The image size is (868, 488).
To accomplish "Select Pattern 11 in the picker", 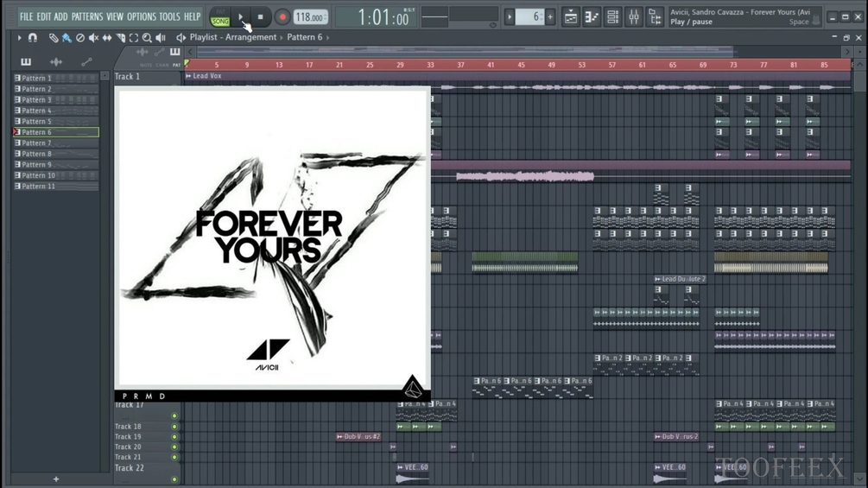I will point(56,187).
